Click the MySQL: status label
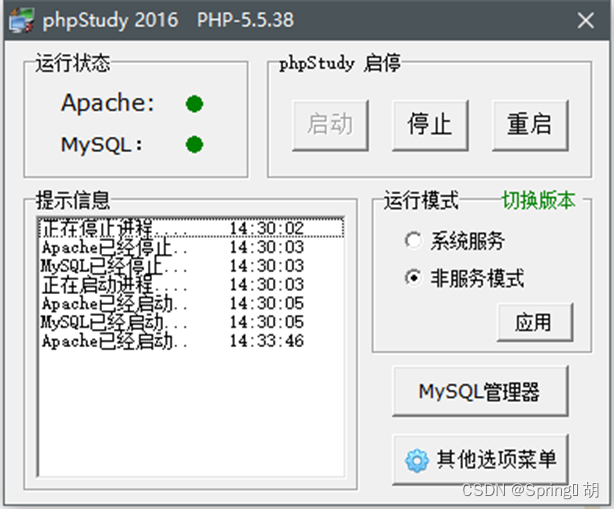 (102, 145)
